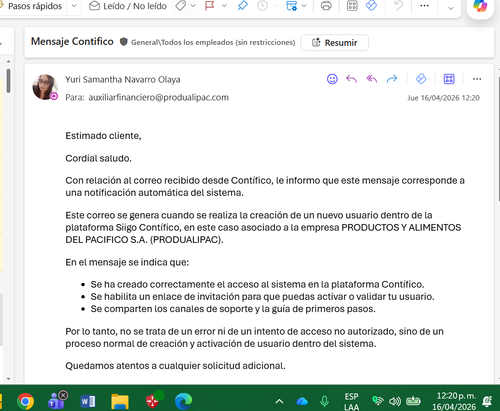
Task: Click bullet "Se ha creado correctamente el acceso"
Action: point(257,284)
